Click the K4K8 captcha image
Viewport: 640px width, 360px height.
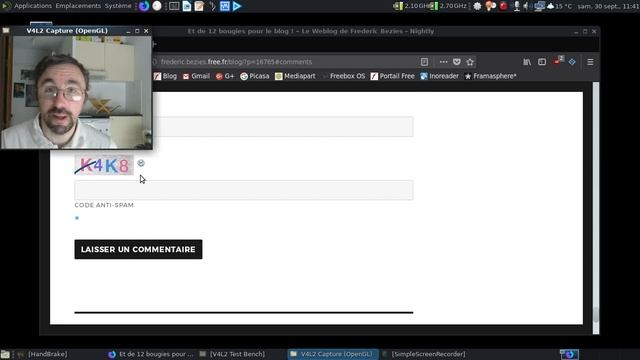pyautogui.click(x=104, y=165)
